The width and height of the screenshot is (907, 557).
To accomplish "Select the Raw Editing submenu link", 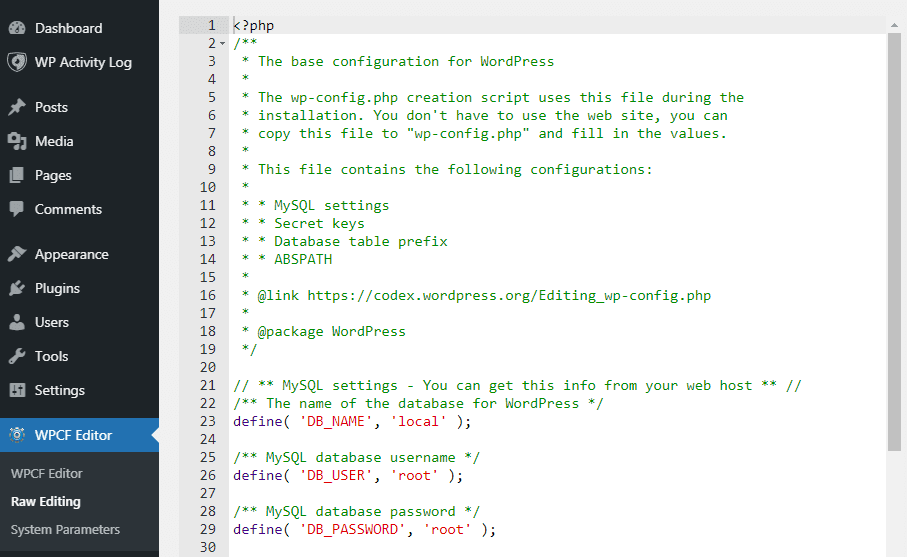I will (46, 501).
